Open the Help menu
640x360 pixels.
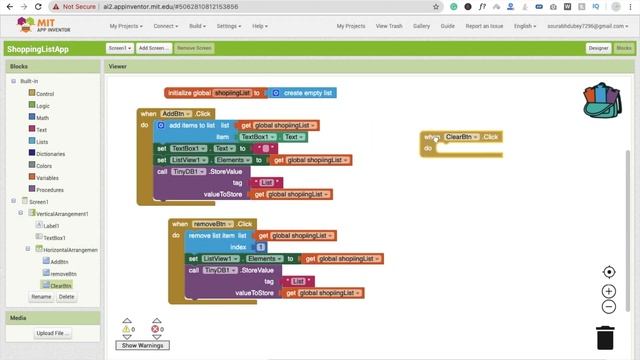point(260,26)
